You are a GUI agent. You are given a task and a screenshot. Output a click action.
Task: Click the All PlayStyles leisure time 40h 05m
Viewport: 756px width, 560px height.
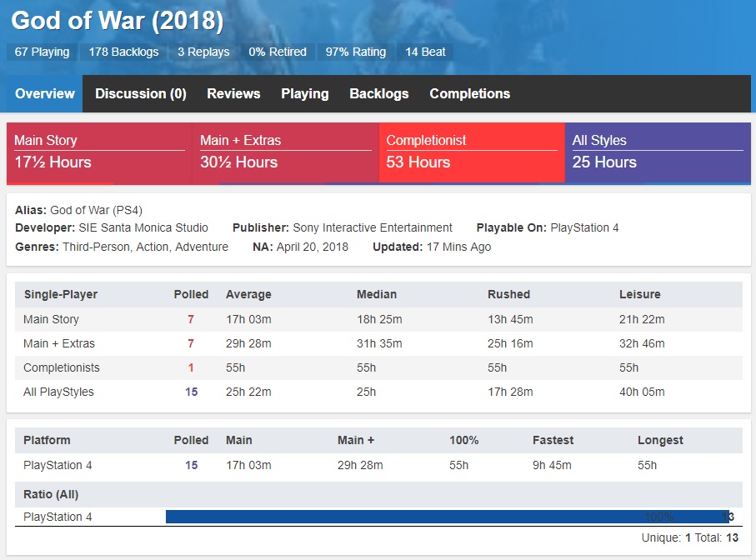[x=642, y=392]
